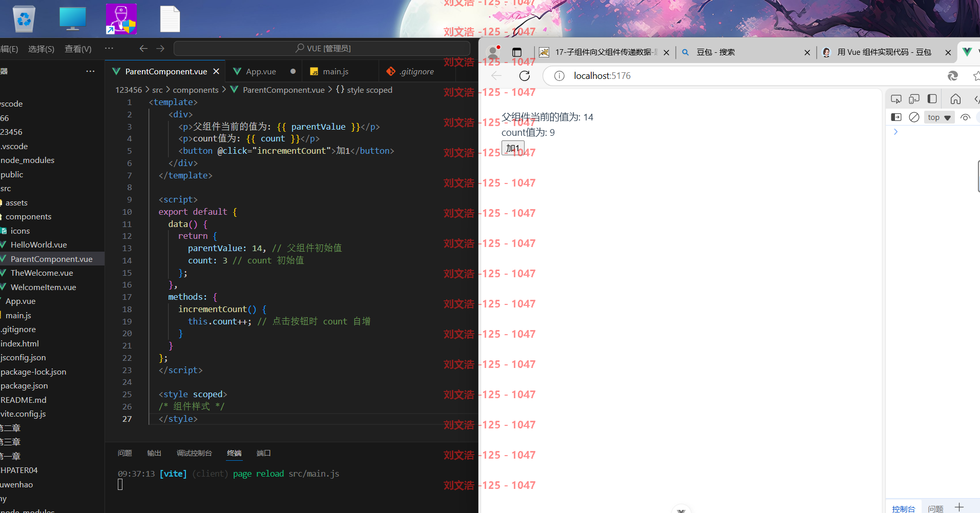Go back in VS Code navigation history

pos(143,48)
